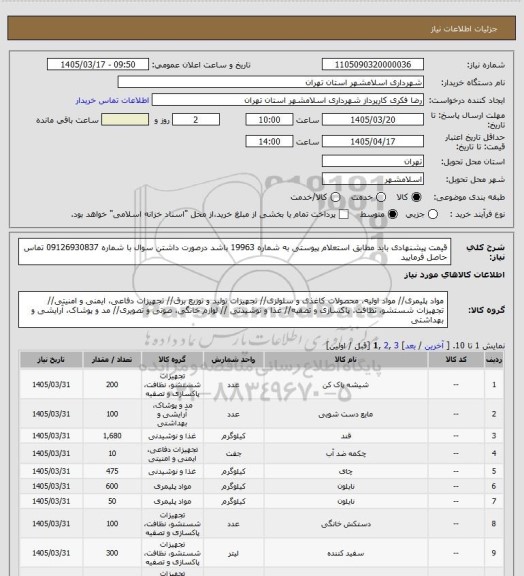
Task: Click date 1405/03/31 in دستکش خانگی row
Action: (x=51, y=523)
